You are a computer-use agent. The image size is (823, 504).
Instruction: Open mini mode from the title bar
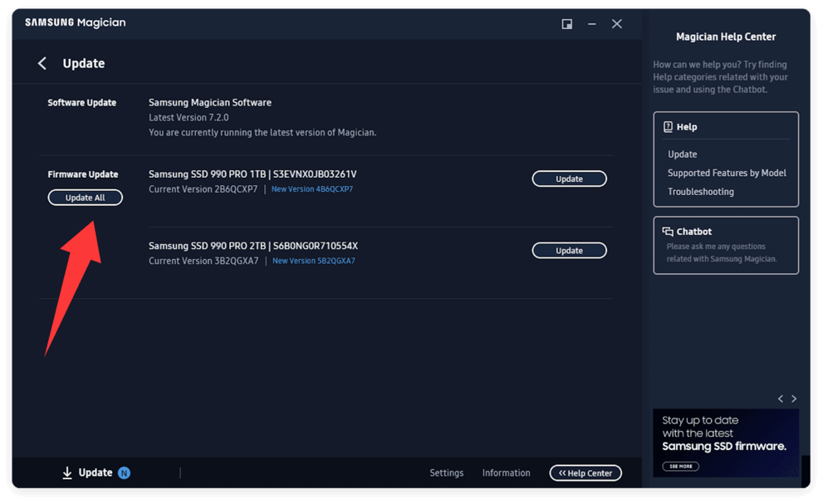pyautogui.click(x=566, y=24)
